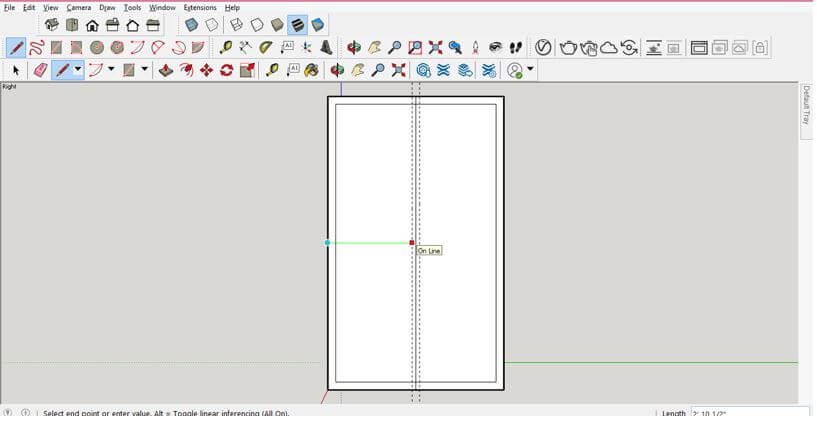Viewport: 817px width, 422px height.
Task: Select the Walk footprints tool
Action: [x=516, y=48]
